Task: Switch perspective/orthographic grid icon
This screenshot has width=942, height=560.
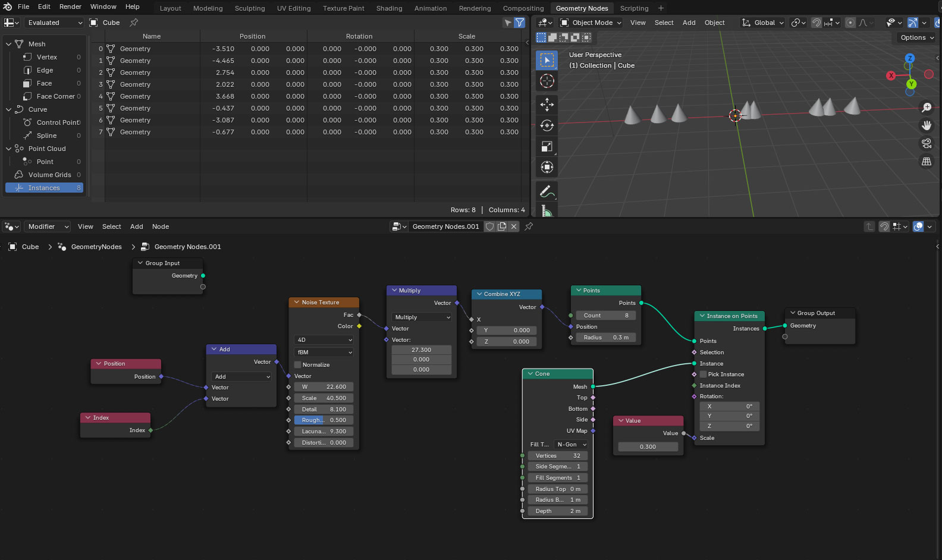Action: tap(927, 161)
